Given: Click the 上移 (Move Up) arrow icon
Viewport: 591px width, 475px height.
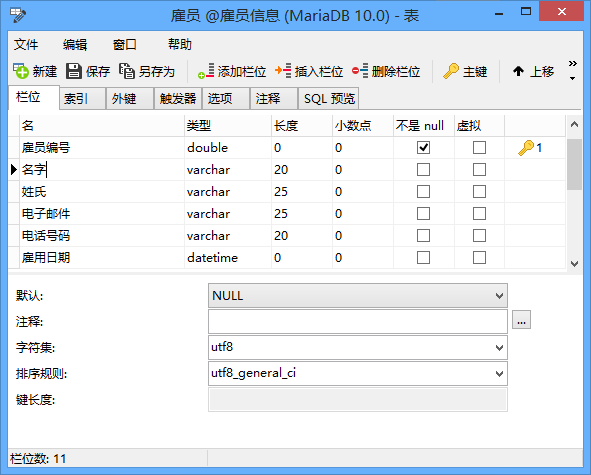Looking at the screenshot, I should click(x=518, y=71).
